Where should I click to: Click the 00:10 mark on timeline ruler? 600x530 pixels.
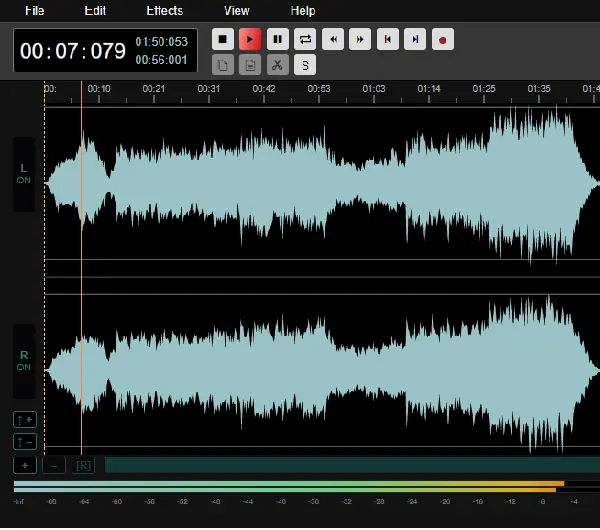coord(99,89)
